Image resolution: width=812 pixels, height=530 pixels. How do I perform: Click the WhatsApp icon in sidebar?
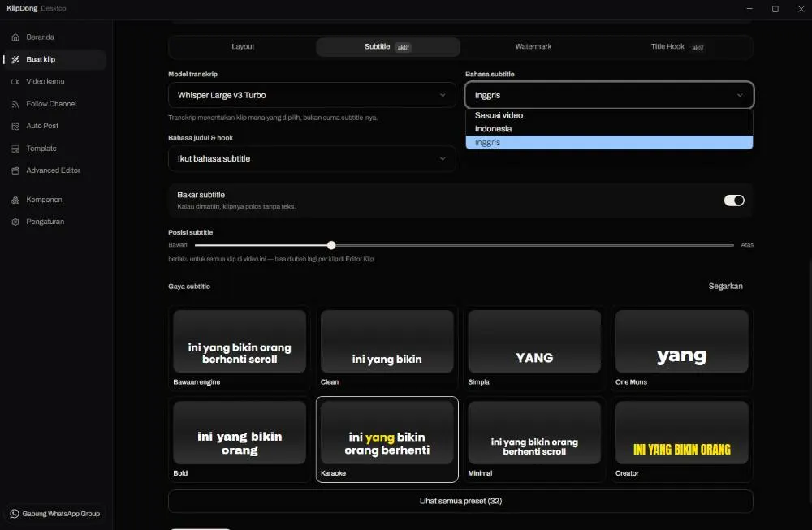click(x=15, y=514)
